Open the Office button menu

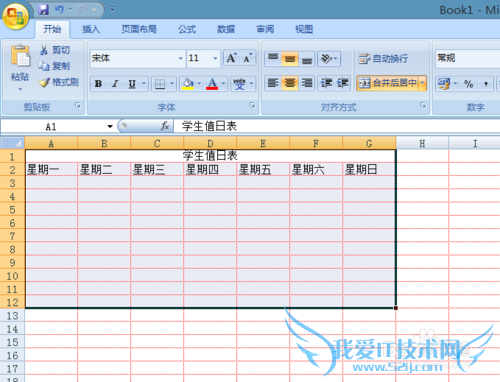(x=15, y=16)
